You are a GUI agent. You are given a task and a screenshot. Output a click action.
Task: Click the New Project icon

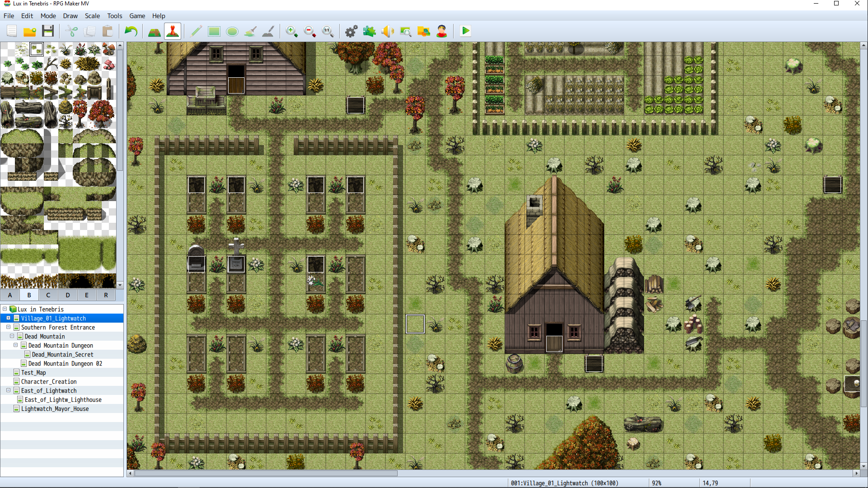pyautogui.click(x=12, y=31)
